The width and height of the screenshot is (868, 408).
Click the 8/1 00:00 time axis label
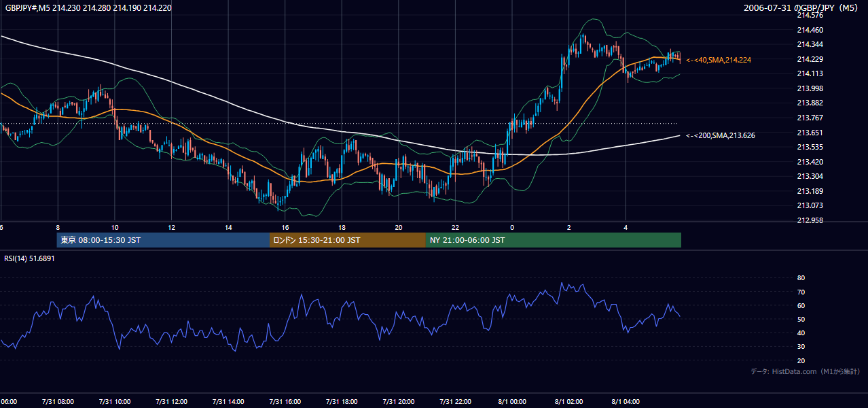(512, 401)
